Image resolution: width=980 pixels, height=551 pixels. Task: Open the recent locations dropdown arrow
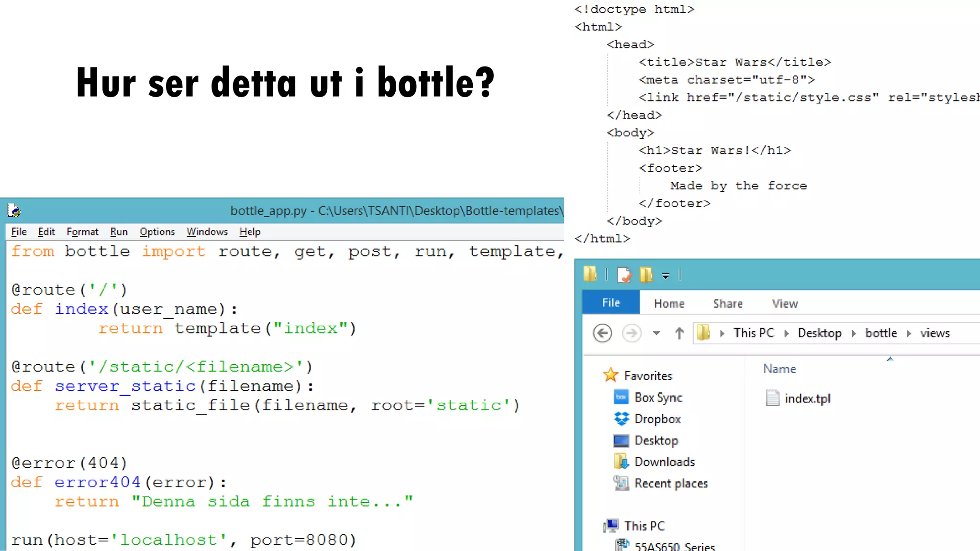pyautogui.click(x=657, y=333)
